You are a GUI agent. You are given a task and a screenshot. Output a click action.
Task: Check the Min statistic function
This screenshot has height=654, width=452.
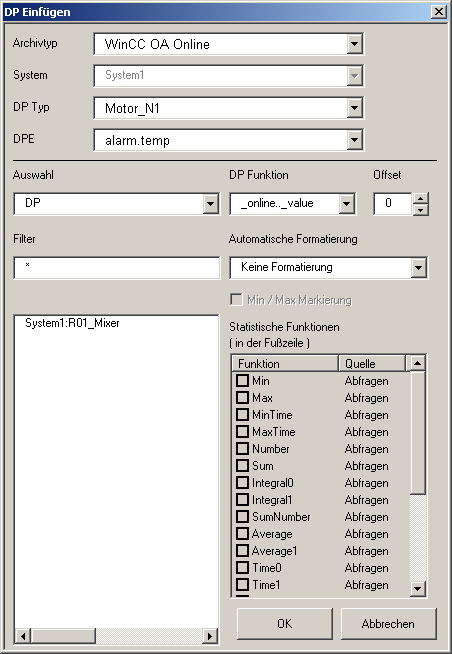pos(242,380)
